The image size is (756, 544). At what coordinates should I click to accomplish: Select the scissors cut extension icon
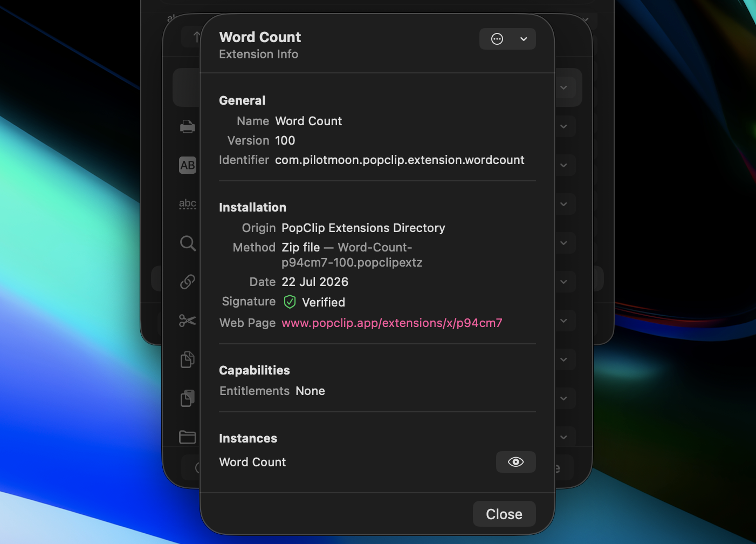187,321
